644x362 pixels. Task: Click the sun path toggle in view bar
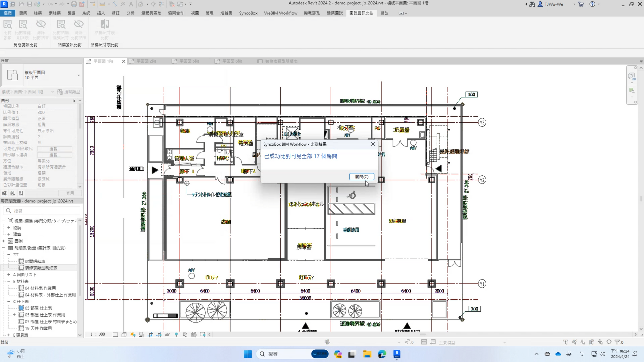tap(133, 335)
